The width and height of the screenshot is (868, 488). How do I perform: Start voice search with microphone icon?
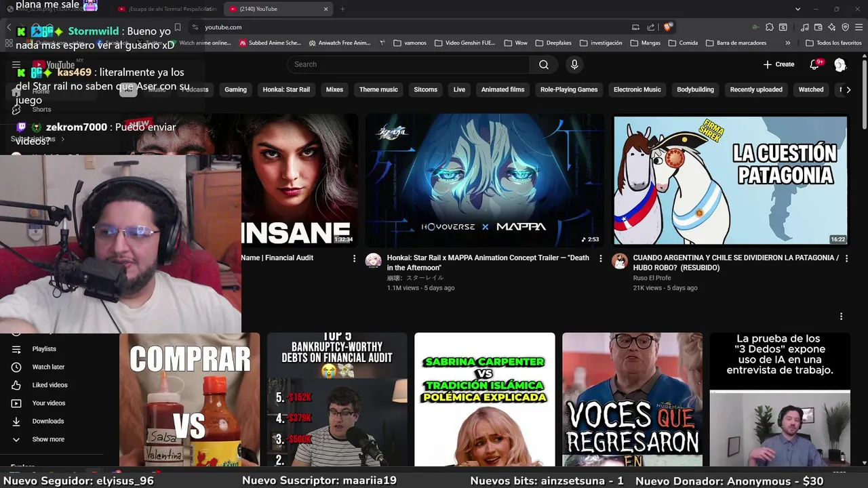pos(574,64)
